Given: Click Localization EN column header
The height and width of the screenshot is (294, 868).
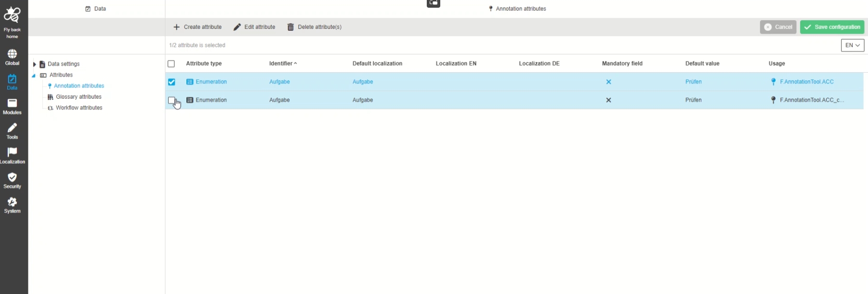Looking at the screenshot, I should [456, 64].
